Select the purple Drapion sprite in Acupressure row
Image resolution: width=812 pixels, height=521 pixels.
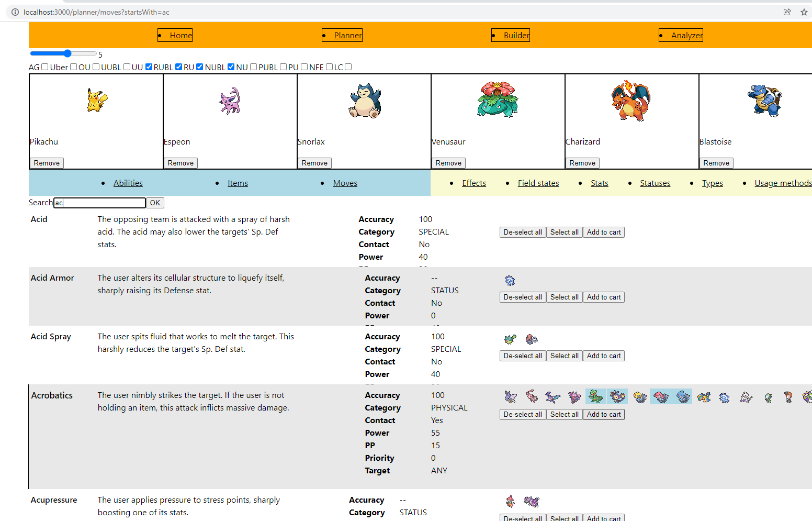pos(532,502)
